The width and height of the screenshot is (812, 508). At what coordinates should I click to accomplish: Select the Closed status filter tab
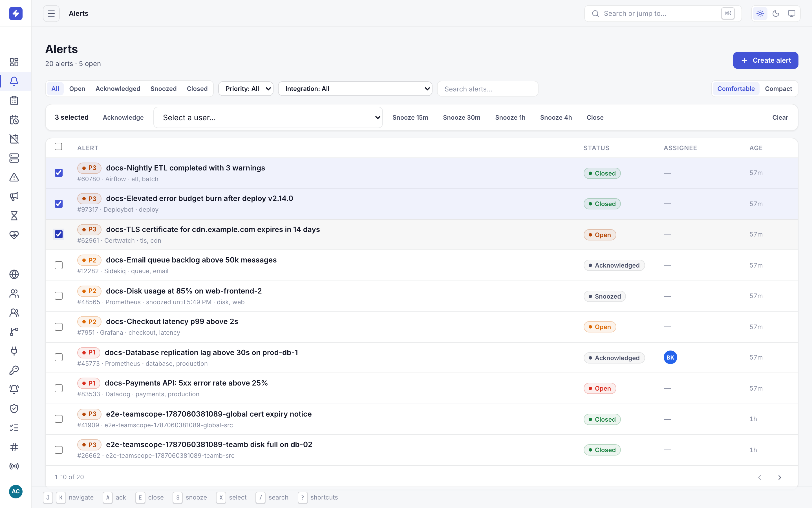(197, 89)
